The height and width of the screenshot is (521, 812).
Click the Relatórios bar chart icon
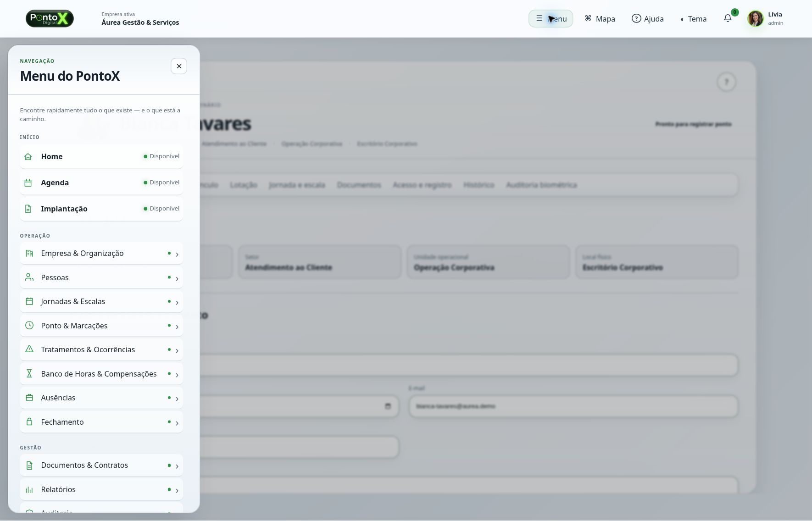point(29,490)
